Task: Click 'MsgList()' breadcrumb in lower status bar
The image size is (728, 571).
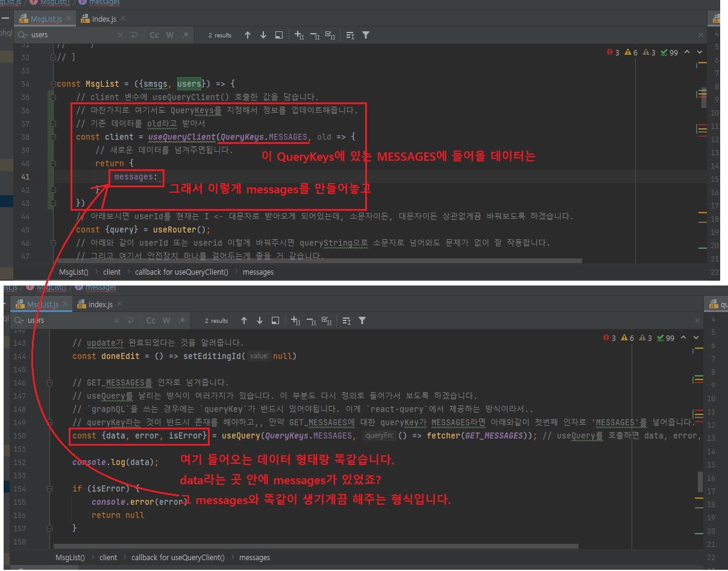Action: [x=70, y=558]
